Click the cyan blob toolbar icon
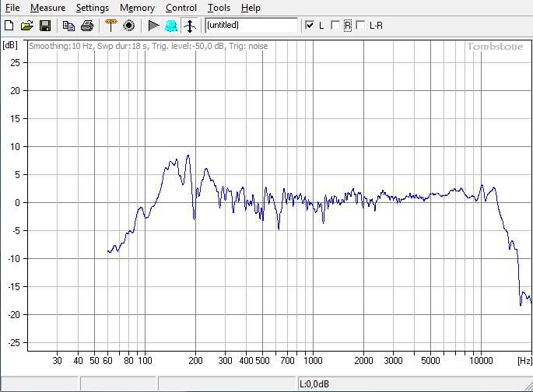 click(171, 26)
